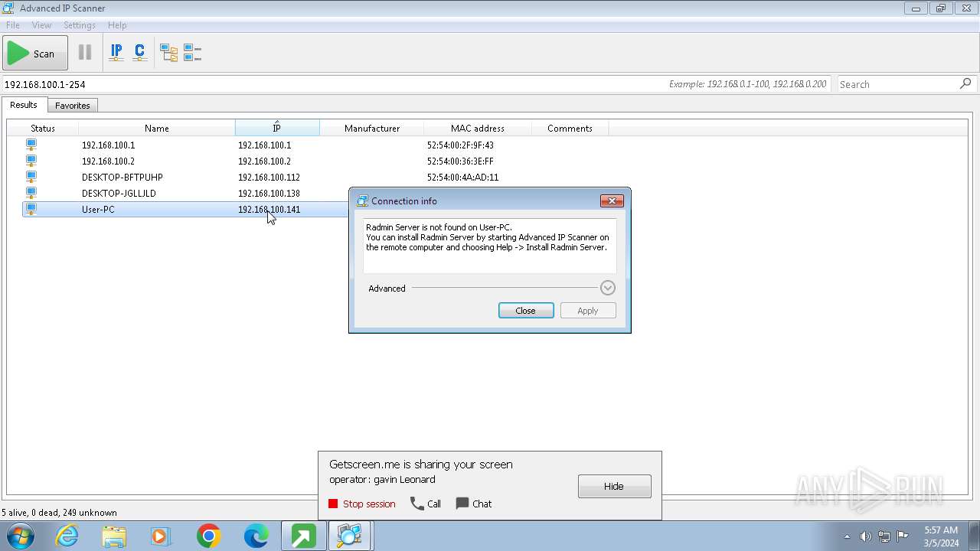The image size is (980, 551).
Task: Click MAC address 52:54:00:2F:9F:43
Action: [460, 145]
